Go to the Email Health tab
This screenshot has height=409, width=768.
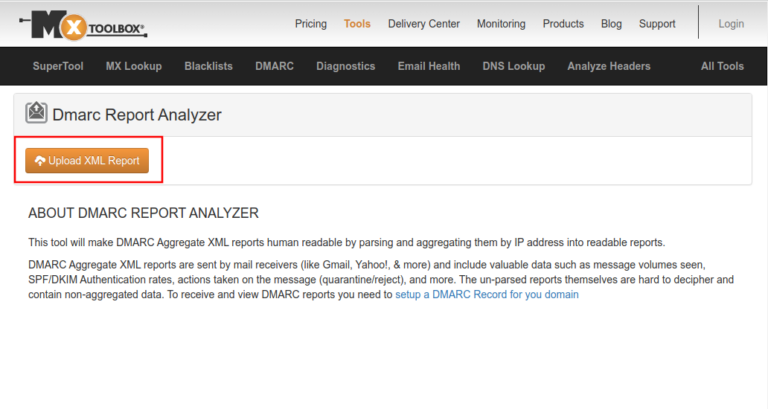[x=429, y=66]
